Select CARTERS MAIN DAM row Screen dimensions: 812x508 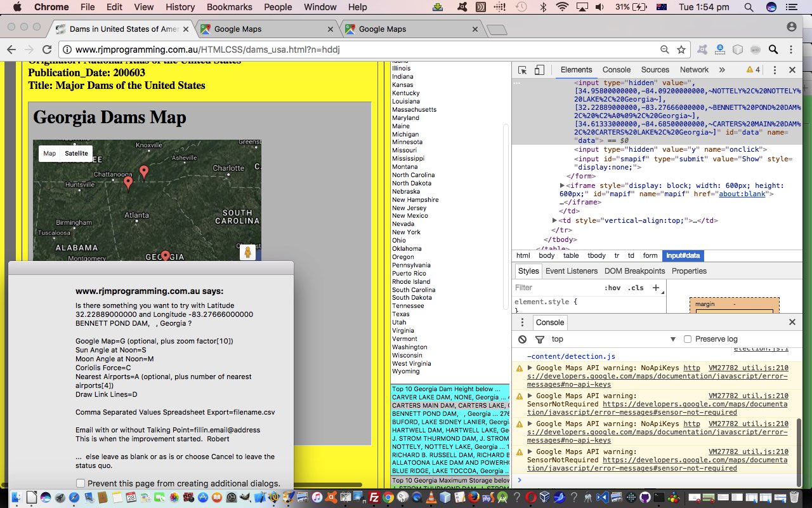coord(450,405)
